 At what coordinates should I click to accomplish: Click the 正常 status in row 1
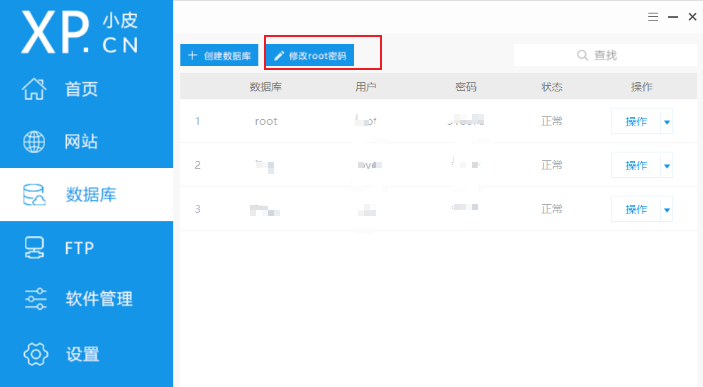pyautogui.click(x=552, y=121)
